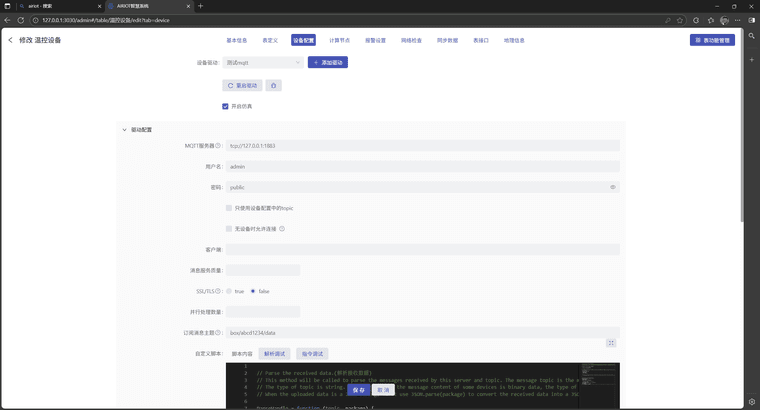
Task: Close the AIRIOT智慧系统 browser tab
Action: 188,6
